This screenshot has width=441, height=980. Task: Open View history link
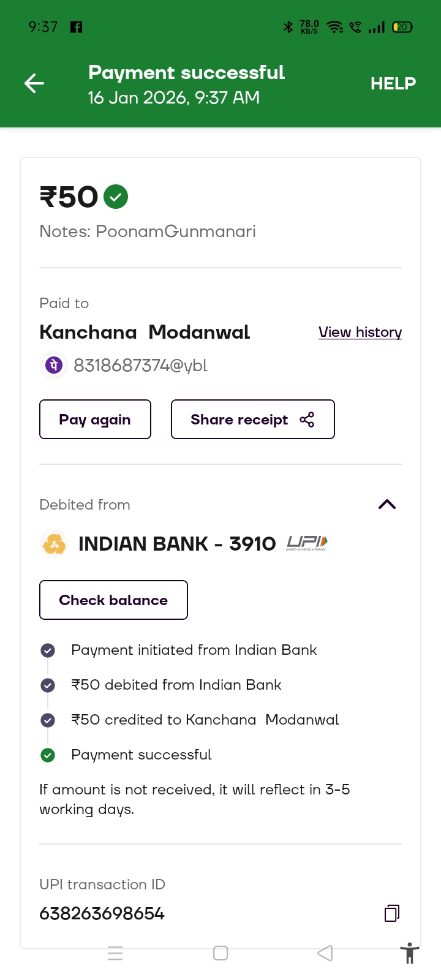click(360, 332)
